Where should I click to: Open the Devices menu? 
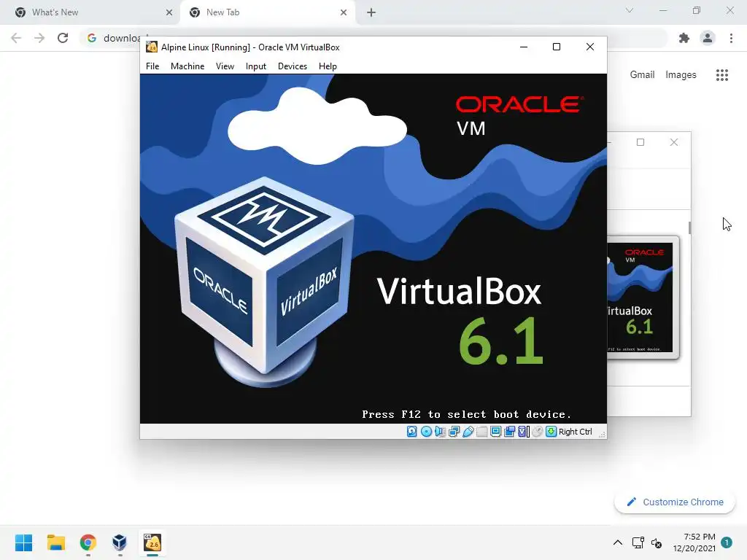click(293, 66)
